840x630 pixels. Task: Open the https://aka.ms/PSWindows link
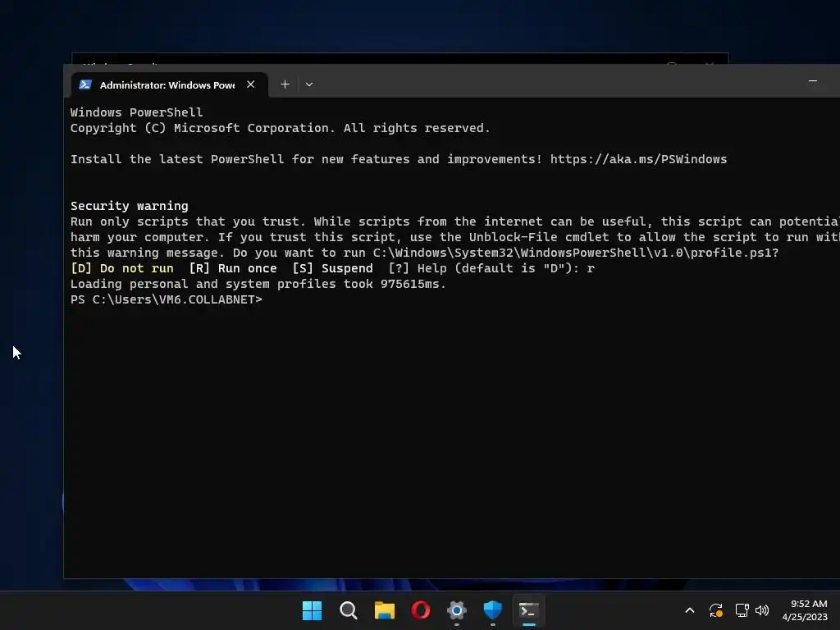[638, 159]
